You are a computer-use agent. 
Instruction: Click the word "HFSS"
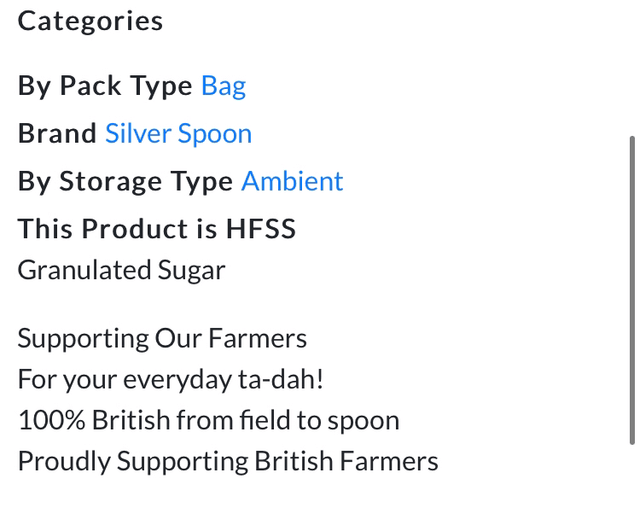pos(259,229)
